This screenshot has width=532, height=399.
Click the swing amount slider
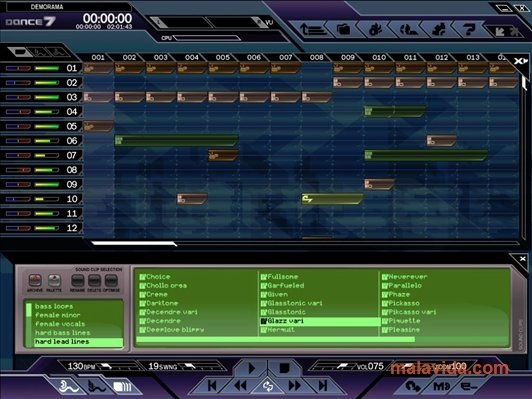(202, 367)
